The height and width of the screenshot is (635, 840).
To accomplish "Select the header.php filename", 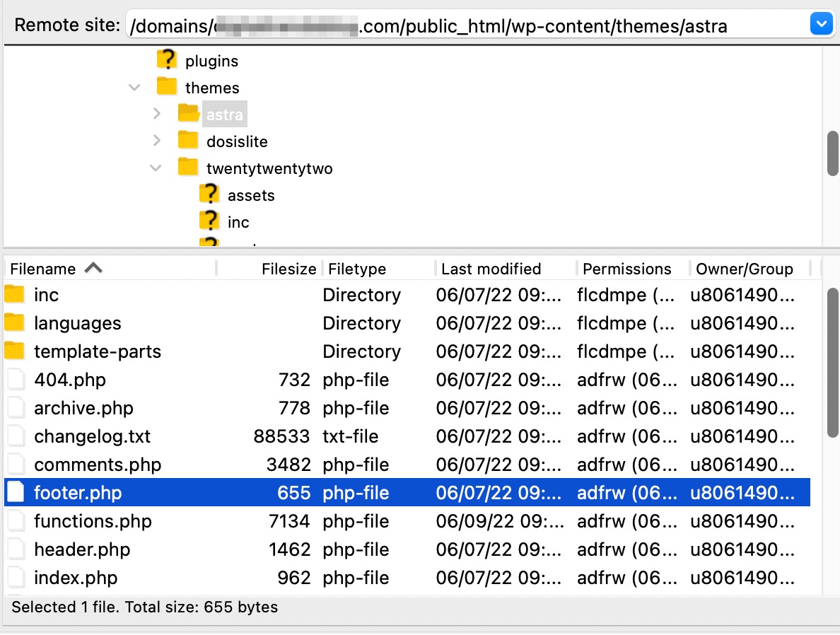I will pos(82,550).
